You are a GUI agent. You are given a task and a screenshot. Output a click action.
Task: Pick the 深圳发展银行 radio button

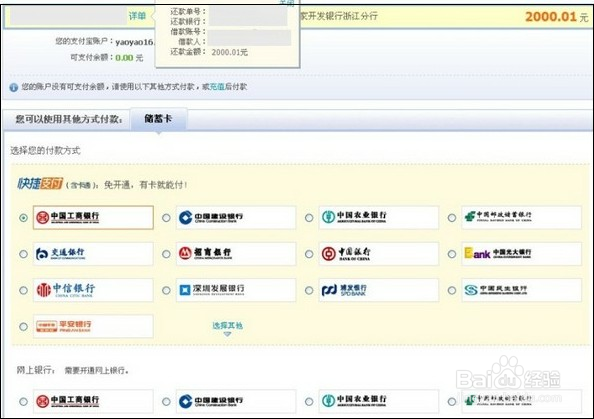(x=166, y=290)
